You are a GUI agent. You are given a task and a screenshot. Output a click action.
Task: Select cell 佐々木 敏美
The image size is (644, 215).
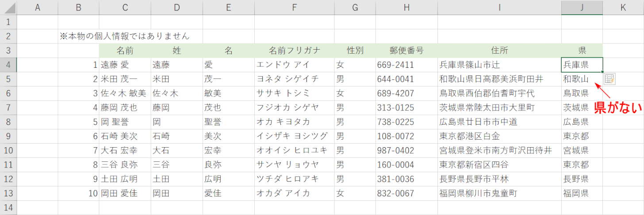click(125, 94)
